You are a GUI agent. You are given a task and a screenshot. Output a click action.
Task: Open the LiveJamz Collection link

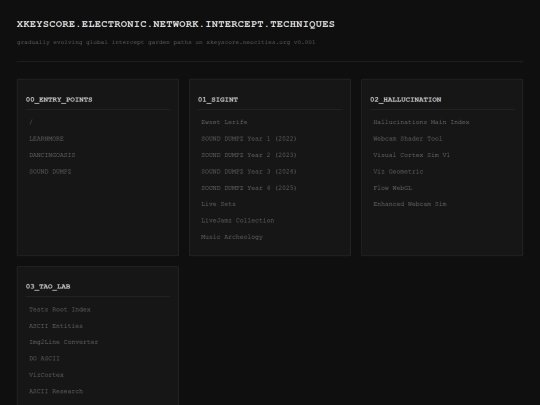click(x=238, y=220)
